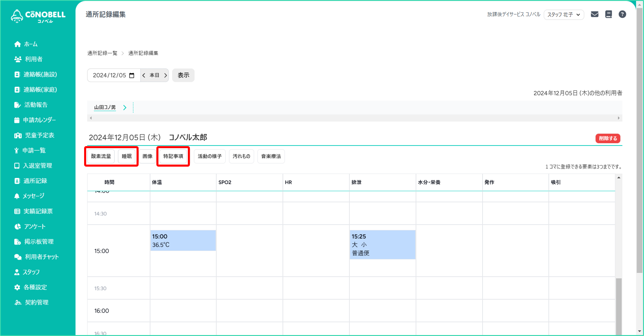The image size is (644, 336).
Task: Click the contact-book icon beside 連絡帳(施設)
Action: click(x=17, y=75)
